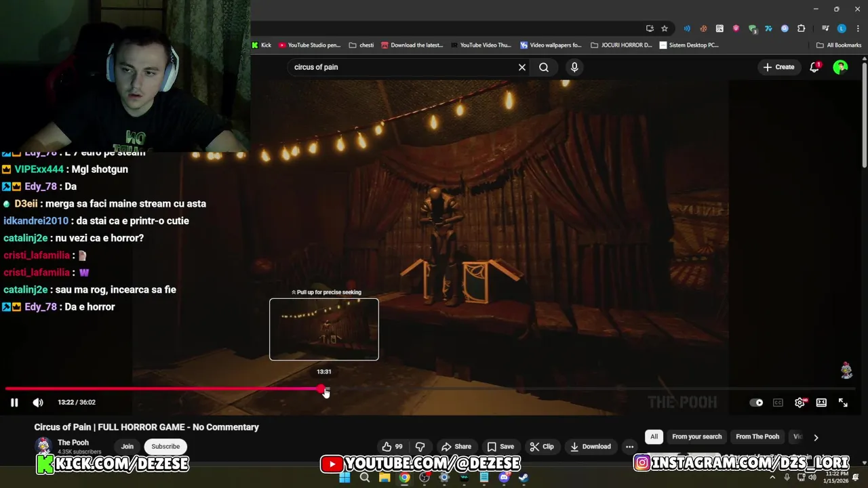Select the 'All' filter chip

point(654,436)
